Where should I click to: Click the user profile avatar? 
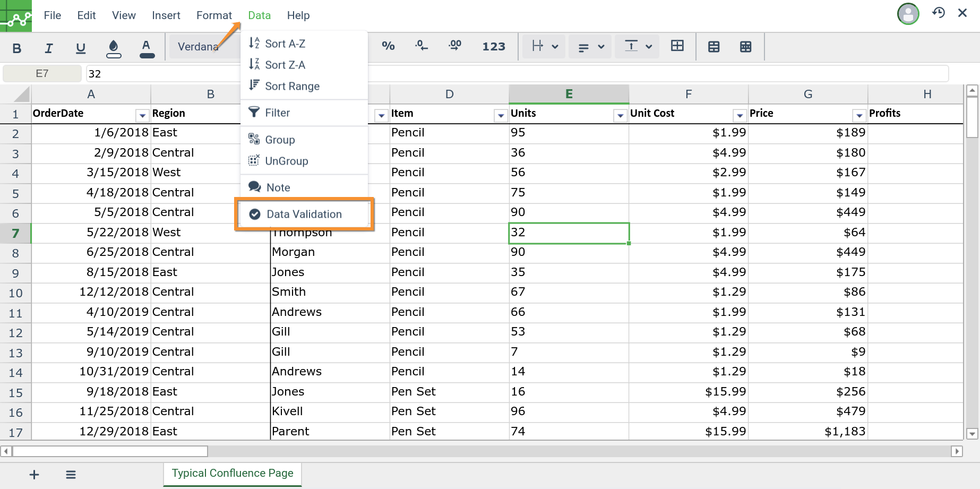[x=908, y=14]
